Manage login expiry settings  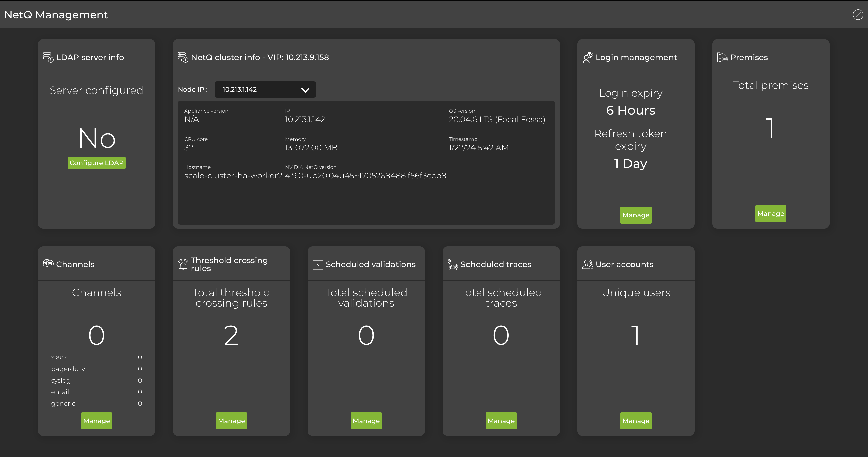tap(636, 215)
